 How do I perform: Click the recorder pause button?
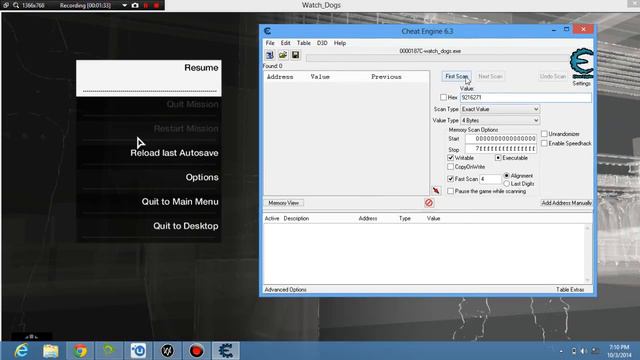(x=146, y=5)
